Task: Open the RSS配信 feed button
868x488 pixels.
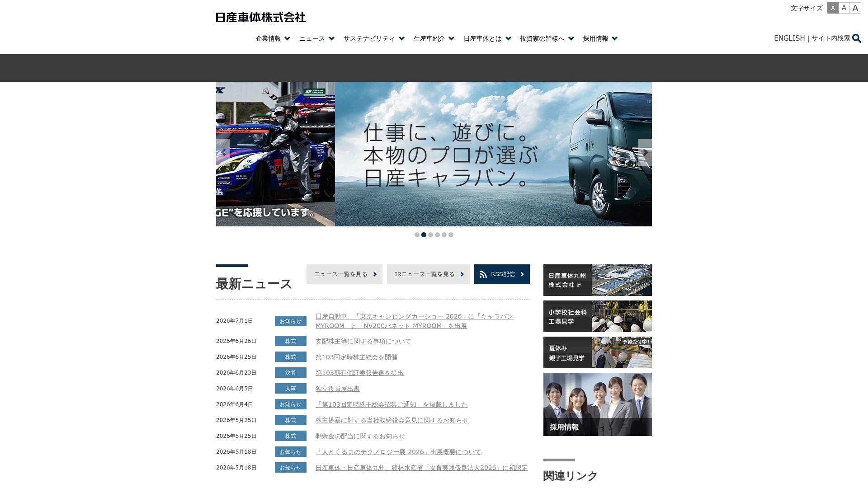Action: point(502,274)
